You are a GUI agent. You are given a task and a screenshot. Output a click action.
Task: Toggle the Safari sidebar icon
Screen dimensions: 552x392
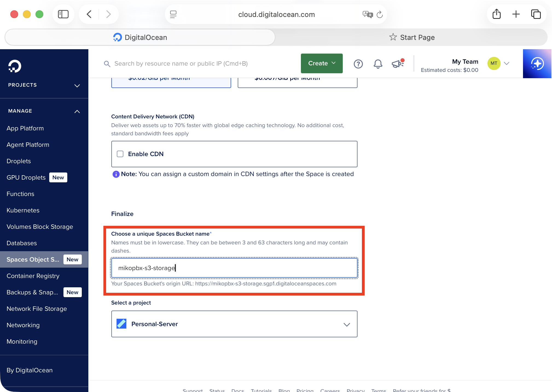63,14
